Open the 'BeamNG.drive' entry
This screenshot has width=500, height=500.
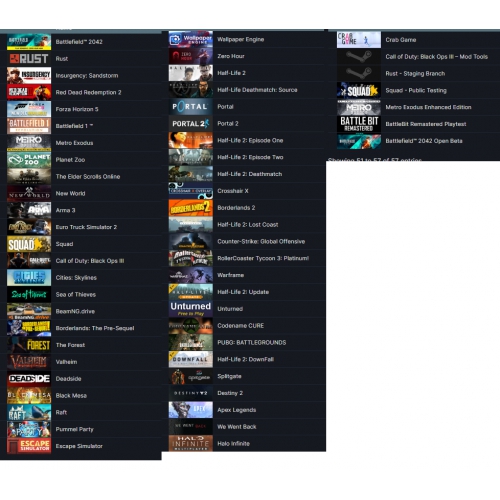[x=75, y=311]
